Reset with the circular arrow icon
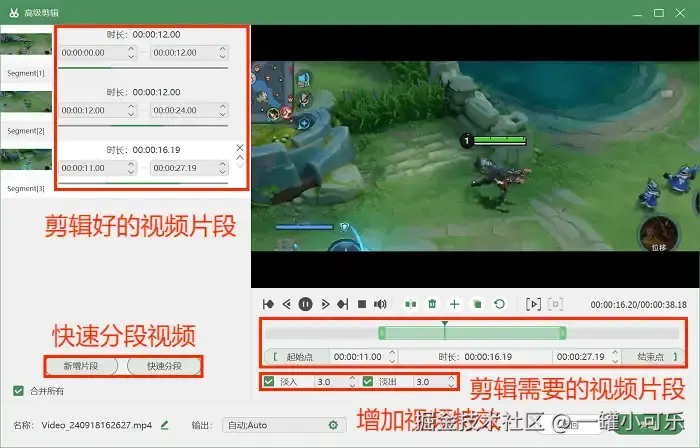Image resolution: width=700 pixels, height=448 pixels. pos(500,304)
